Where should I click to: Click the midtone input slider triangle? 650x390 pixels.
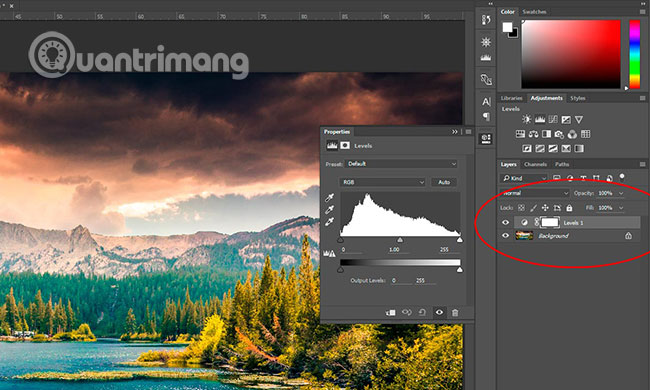pos(400,240)
